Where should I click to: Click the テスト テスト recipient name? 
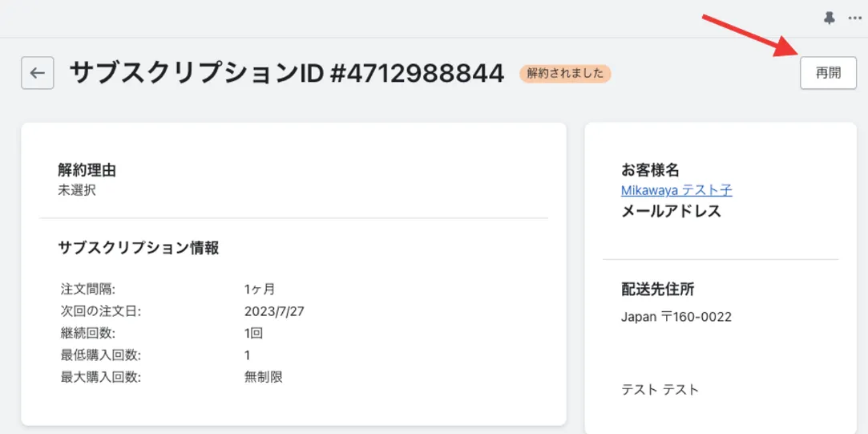660,389
